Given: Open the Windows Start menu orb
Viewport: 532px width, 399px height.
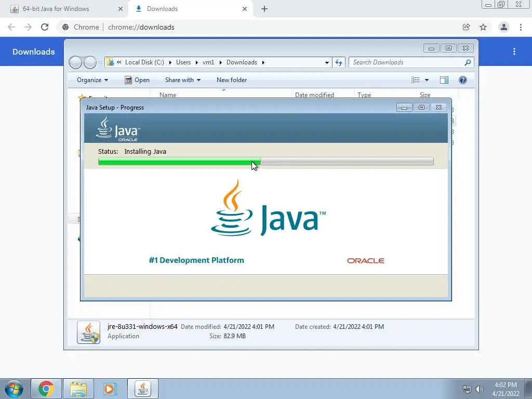Looking at the screenshot, I should tap(14, 389).
